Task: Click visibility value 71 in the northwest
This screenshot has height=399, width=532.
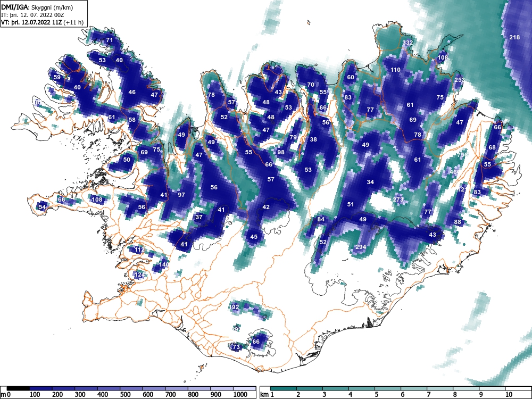Action: pos(109,40)
